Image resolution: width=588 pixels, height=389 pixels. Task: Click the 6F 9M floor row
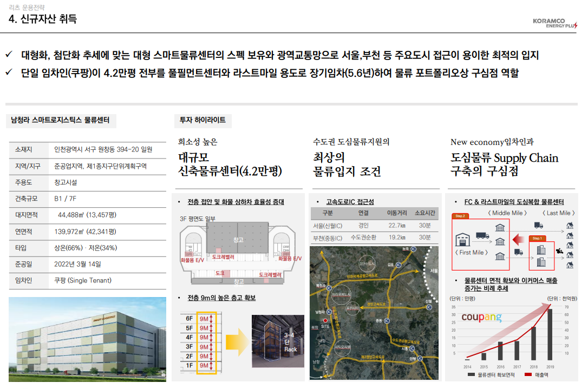(201, 319)
